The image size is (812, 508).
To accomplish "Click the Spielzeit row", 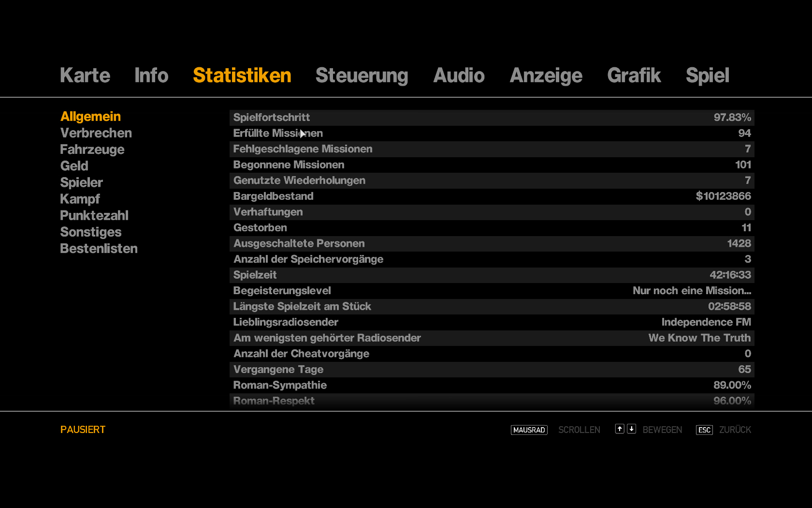I will tap(492, 275).
